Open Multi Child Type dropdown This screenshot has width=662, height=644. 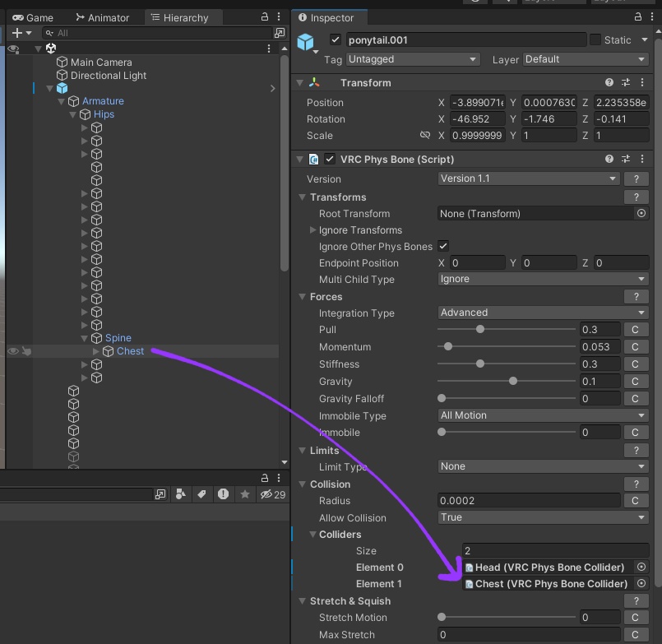pyautogui.click(x=543, y=279)
